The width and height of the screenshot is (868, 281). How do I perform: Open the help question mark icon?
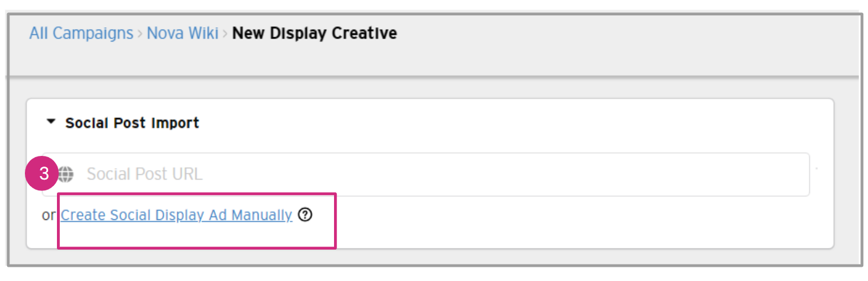coord(305,215)
